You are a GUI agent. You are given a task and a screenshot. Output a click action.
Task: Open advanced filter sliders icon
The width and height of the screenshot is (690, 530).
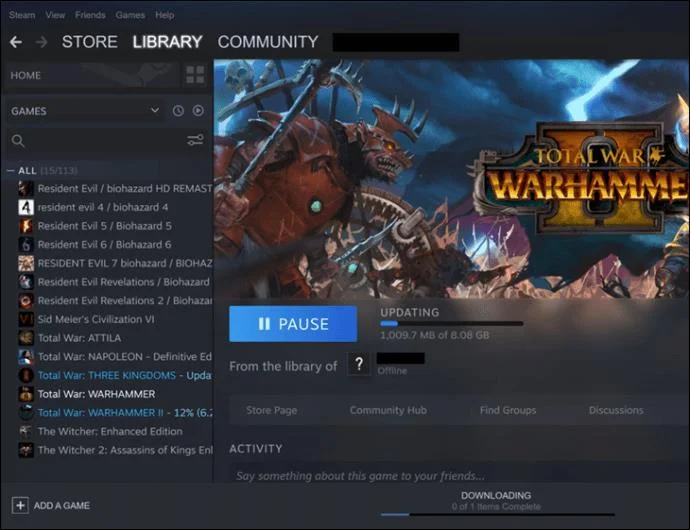click(x=195, y=140)
